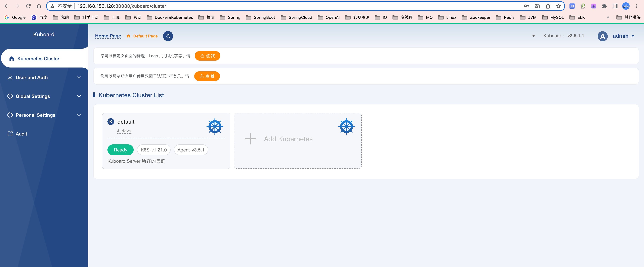Open the OpenAI bookmark folder
The width and height of the screenshot is (644, 267).
click(x=329, y=17)
